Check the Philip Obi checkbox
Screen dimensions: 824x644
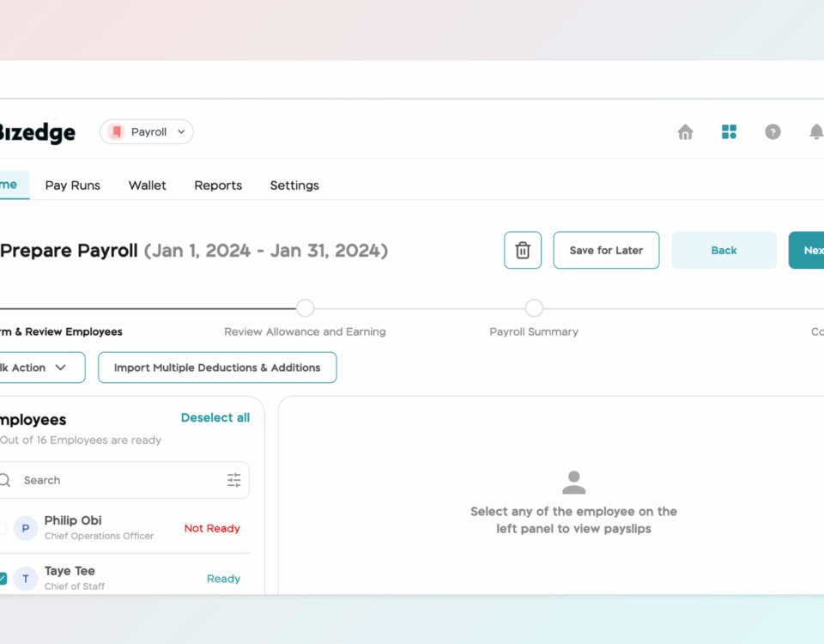click(x=3, y=528)
